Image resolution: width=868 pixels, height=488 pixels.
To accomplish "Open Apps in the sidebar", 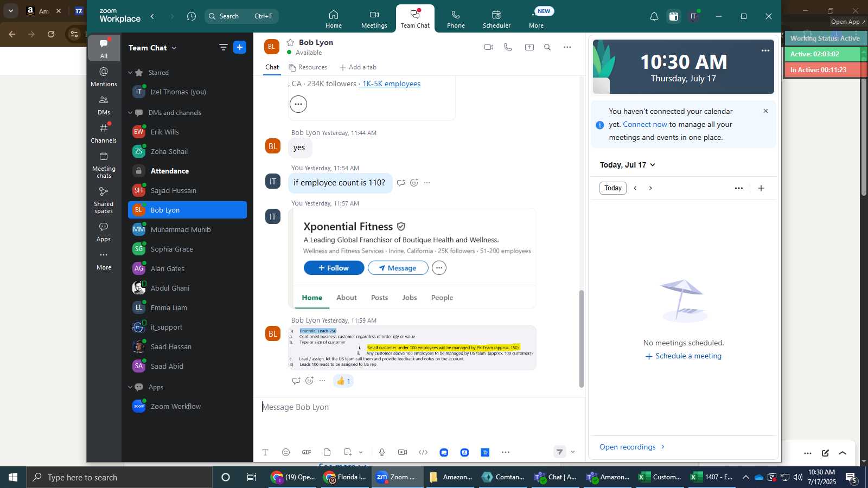I will click(104, 232).
